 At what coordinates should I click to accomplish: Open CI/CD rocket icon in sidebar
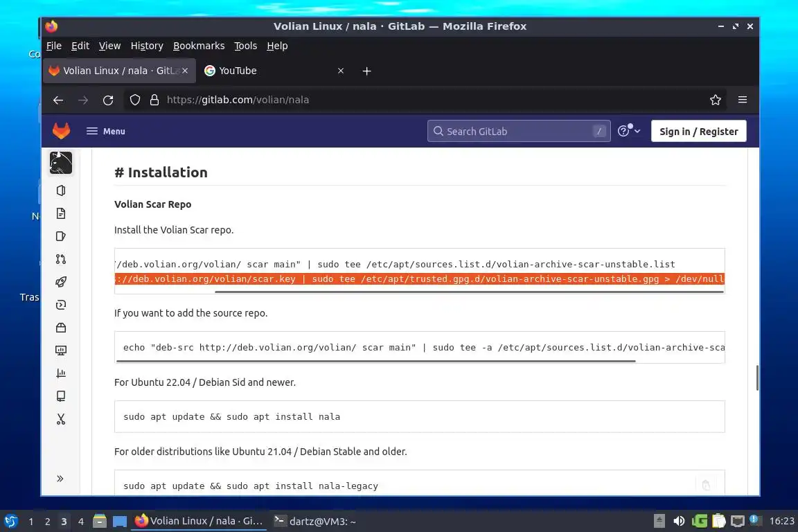60,282
